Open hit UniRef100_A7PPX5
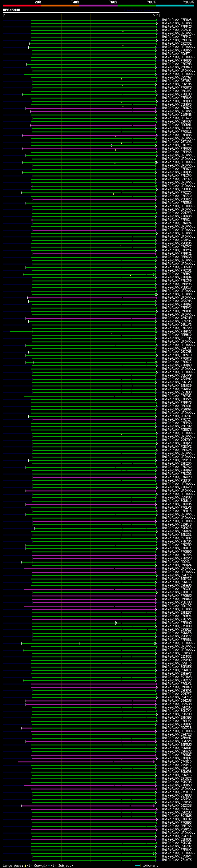The width and height of the screenshot is (197, 868). (176, 26)
